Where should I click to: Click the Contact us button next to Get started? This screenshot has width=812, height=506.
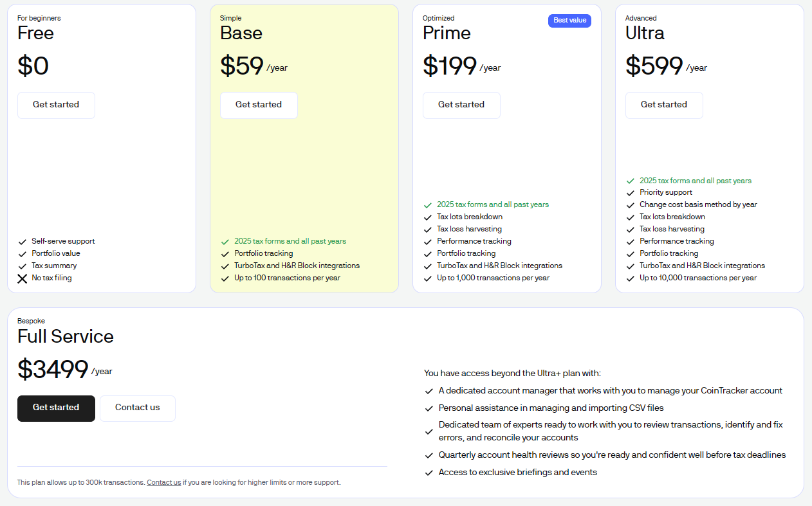137,408
